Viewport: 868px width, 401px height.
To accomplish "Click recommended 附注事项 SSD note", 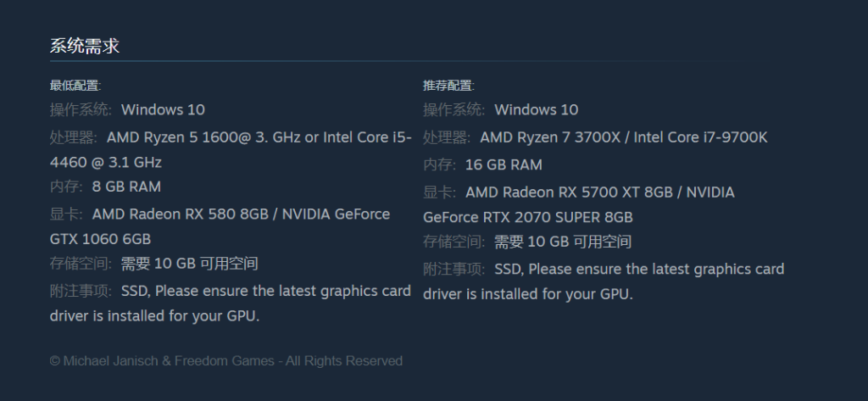I will pyautogui.click(x=604, y=281).
